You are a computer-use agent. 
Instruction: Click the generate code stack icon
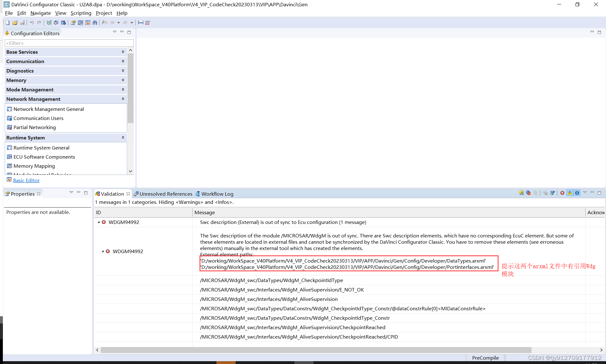56,23
